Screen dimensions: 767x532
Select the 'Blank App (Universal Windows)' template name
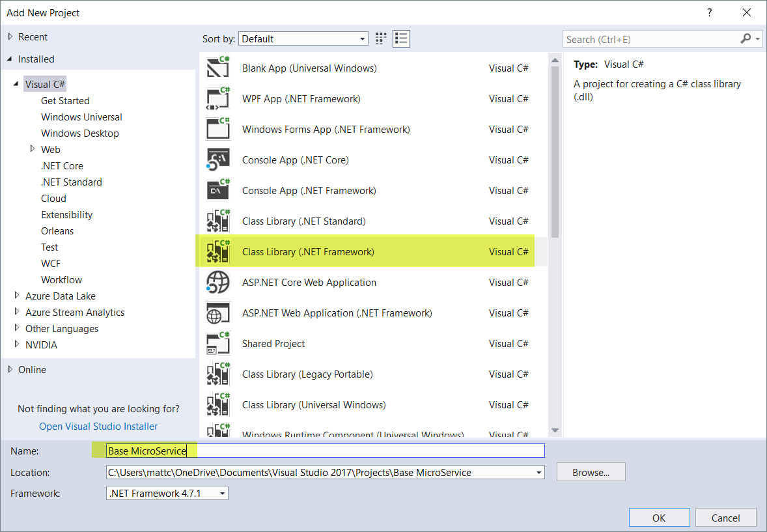point(309,68)
